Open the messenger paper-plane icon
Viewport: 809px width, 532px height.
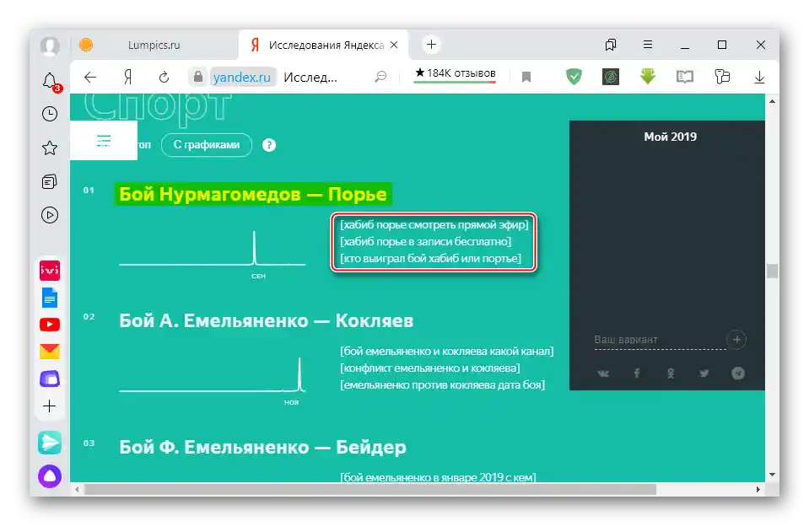pos(50,443)
